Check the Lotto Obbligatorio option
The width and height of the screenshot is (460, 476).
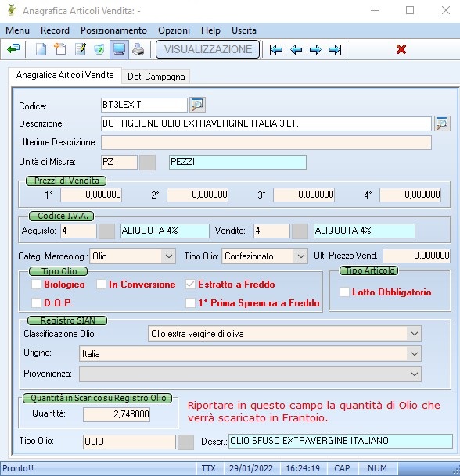[344, 292]
